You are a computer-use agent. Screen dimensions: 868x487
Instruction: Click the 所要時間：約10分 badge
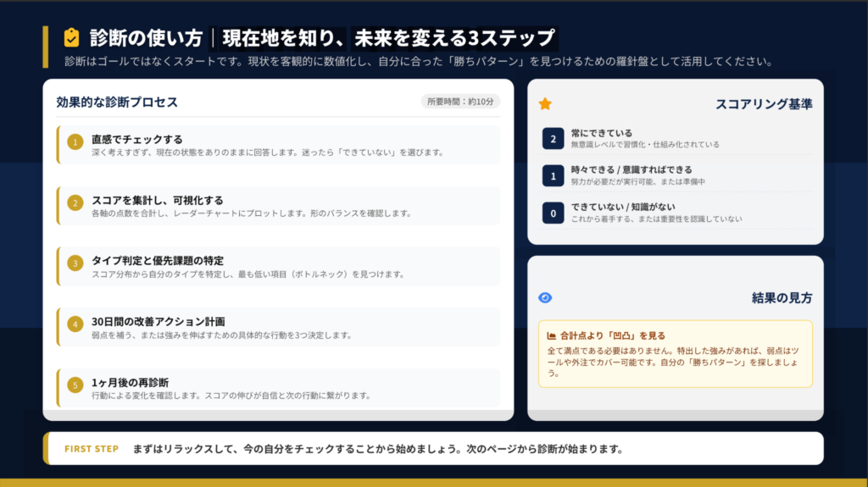click(460, 102)
